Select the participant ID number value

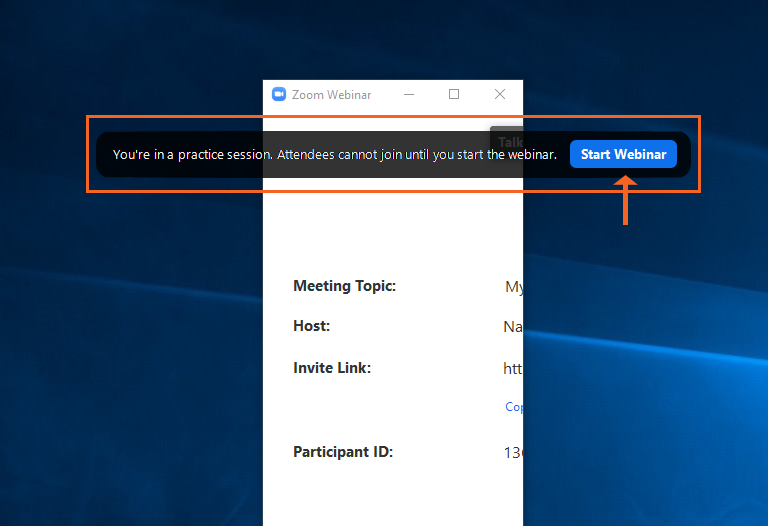[x=513, y=453]
